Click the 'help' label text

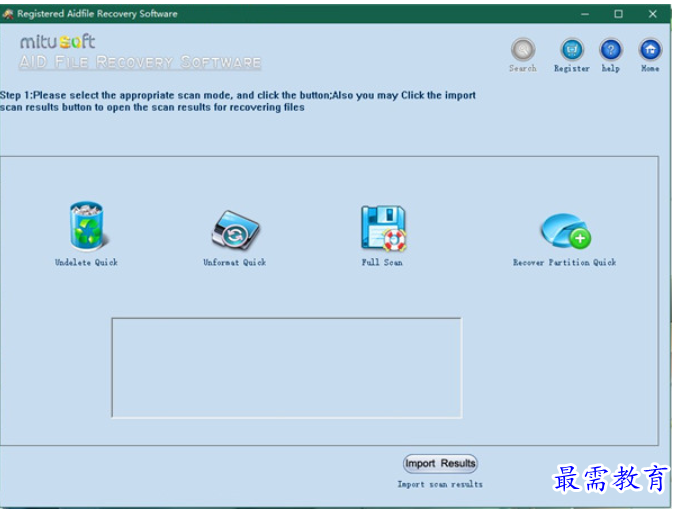coord(610,68)
